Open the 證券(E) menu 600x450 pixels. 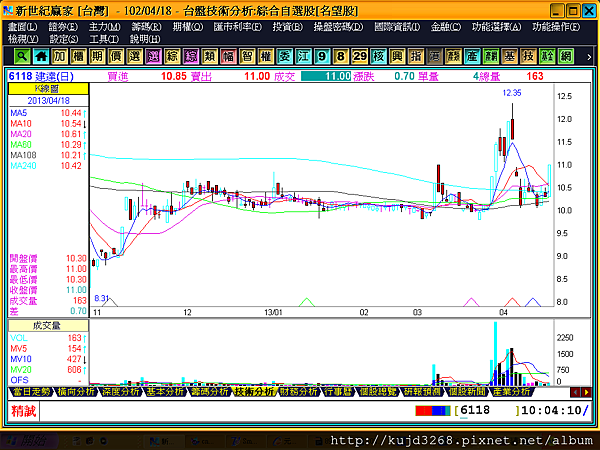click(63, 27)
